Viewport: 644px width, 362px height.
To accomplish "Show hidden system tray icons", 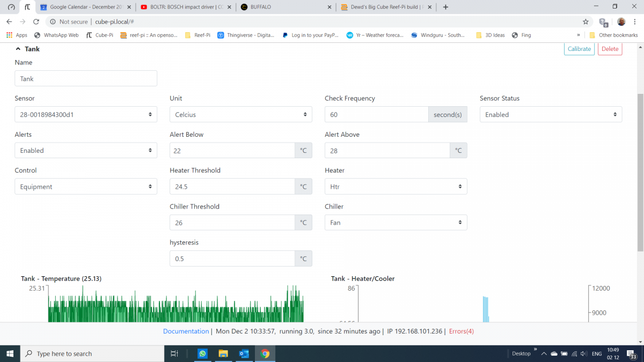I will pyautogui.click(x=544, y=354).
